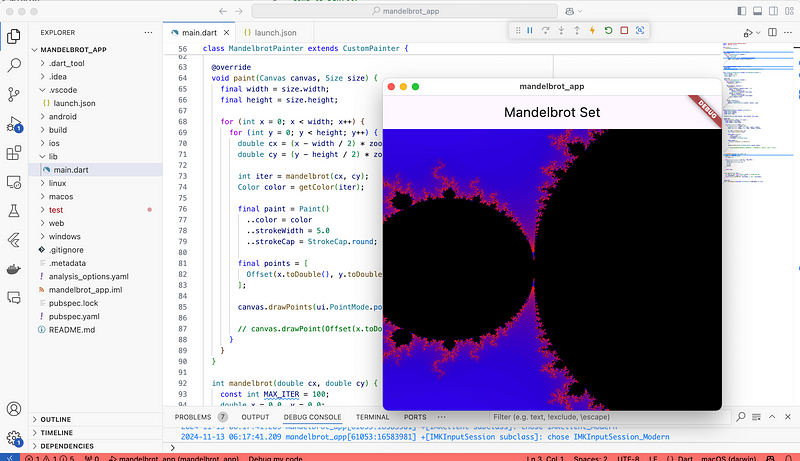
Task: Open the Search view in activity bar
Action: click(14, 66)
